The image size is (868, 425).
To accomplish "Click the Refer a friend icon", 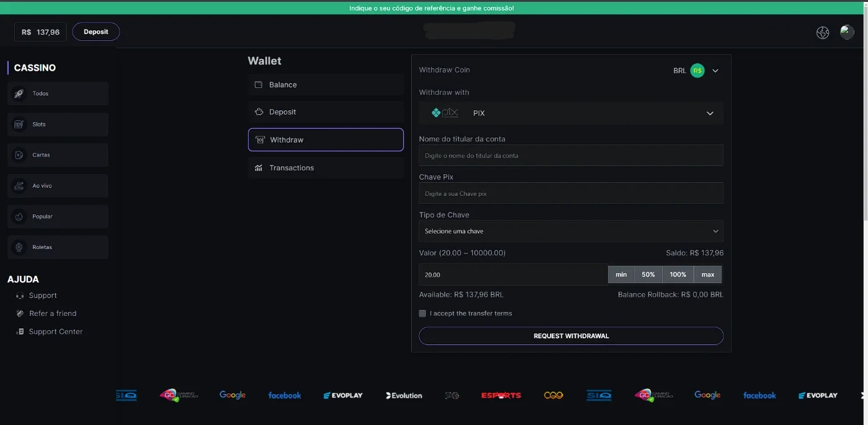I will click(20, 313).
